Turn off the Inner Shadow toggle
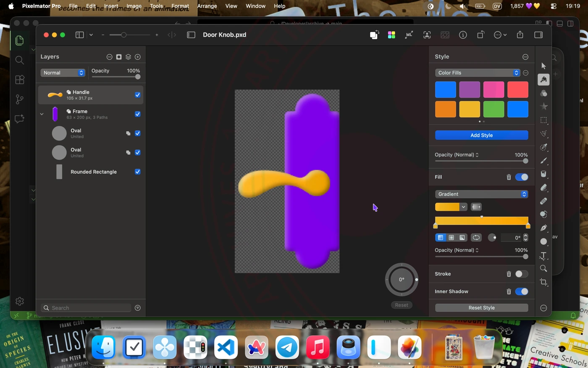 coord(522,291)
